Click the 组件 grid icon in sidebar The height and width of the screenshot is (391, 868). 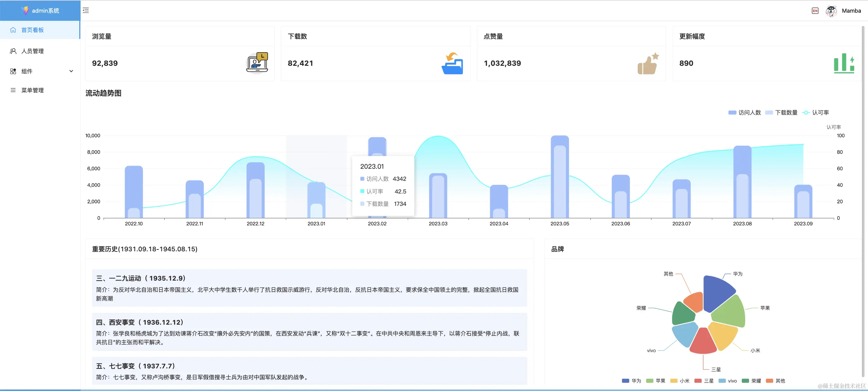(x=13, y=71)
